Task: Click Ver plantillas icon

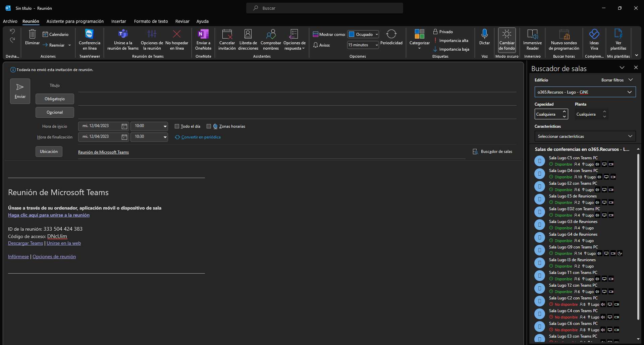Action: pyautogui.click(x=618, y=34)
